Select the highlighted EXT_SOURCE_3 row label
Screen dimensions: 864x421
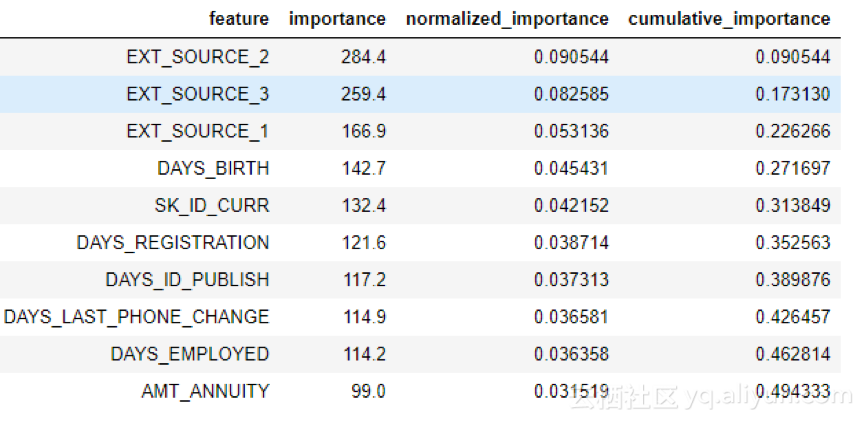[x=197, y=94]
